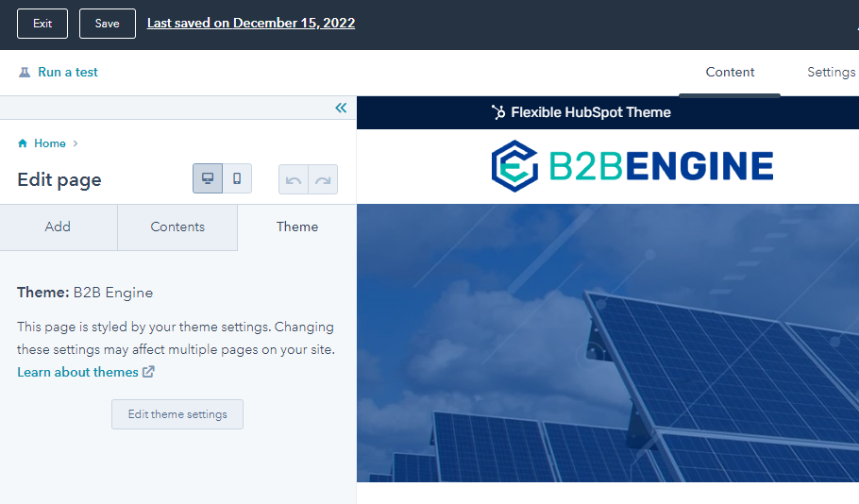Switch to mobile preview icon
The width and height of the screenshot is (859, 504).
(237, 178)
